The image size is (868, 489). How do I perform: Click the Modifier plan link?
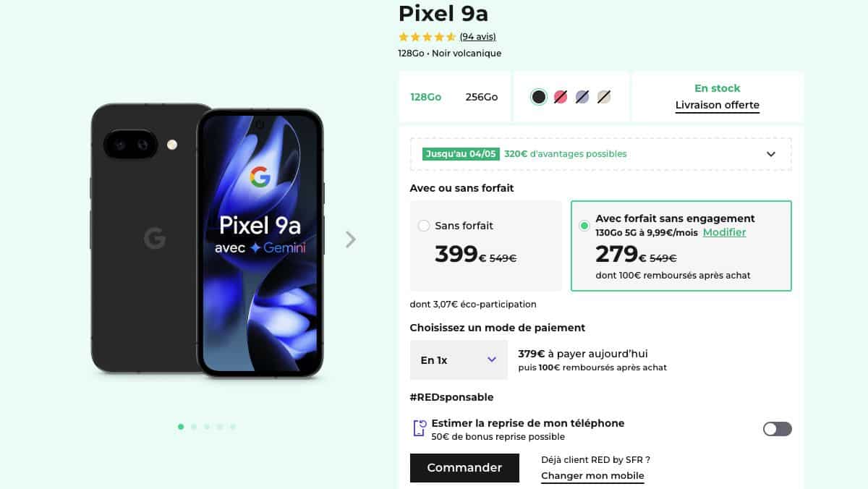(x=724, y=232)
